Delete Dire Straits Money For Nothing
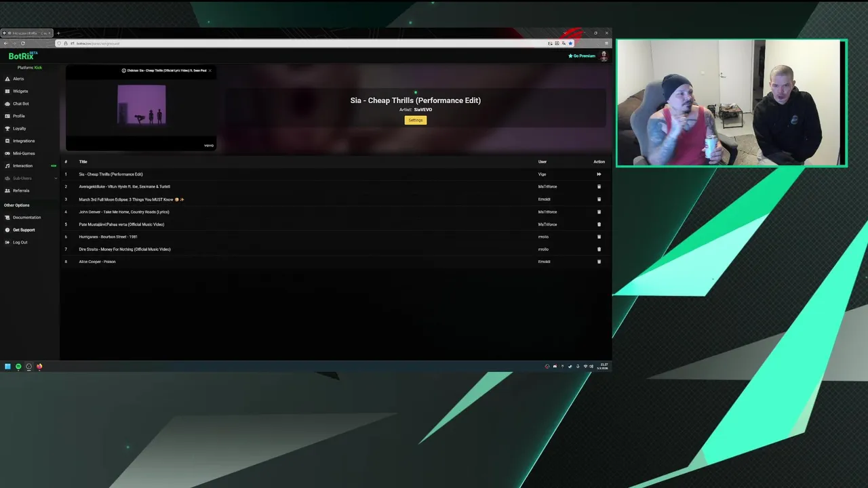Screen dimensions: 868x488 point(599,249)
